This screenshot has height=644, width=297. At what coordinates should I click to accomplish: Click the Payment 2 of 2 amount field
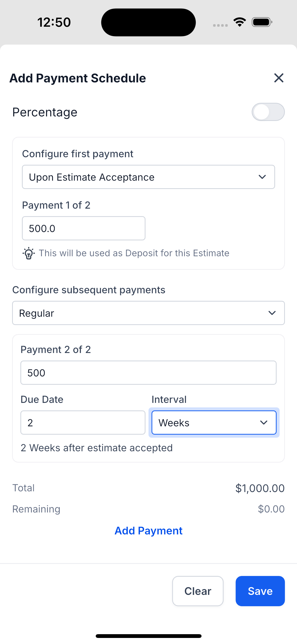click(x=148, y=373)
